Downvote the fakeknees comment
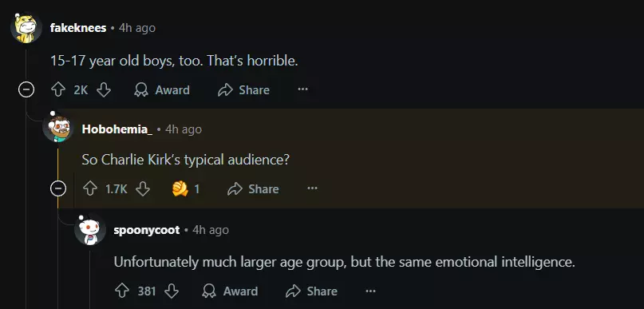This screenshot has height=309, width=644. tap(104, 90)
